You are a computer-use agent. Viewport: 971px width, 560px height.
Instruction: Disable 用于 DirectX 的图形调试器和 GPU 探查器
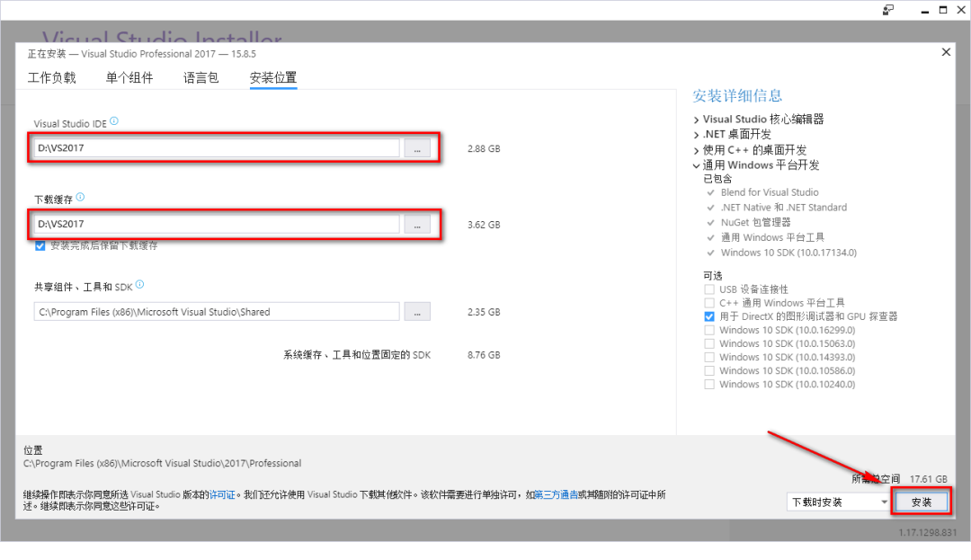[x=709, y=316]
